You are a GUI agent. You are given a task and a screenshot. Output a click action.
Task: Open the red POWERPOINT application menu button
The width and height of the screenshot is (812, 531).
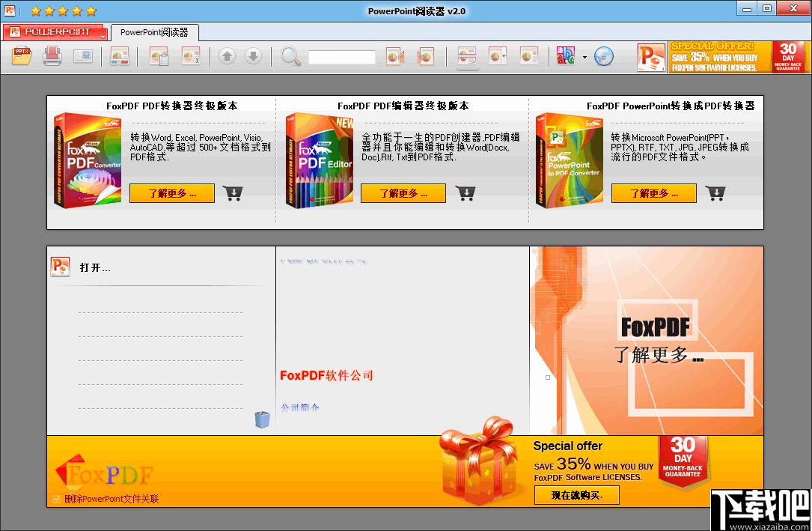(x=53, y=32)
